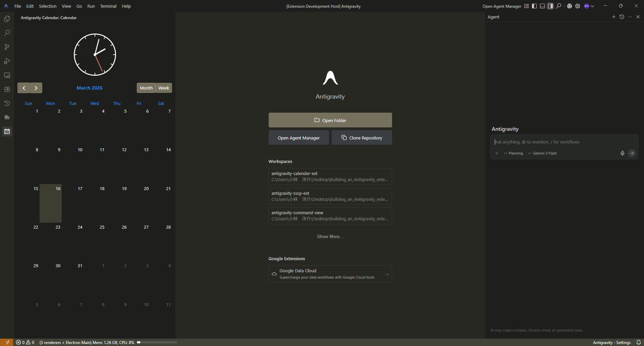Start a new agent conversation with plus icon
Image resolution: width=644 pixels, height=346 pixels.
pyautogui.click(x=613, y=17)
